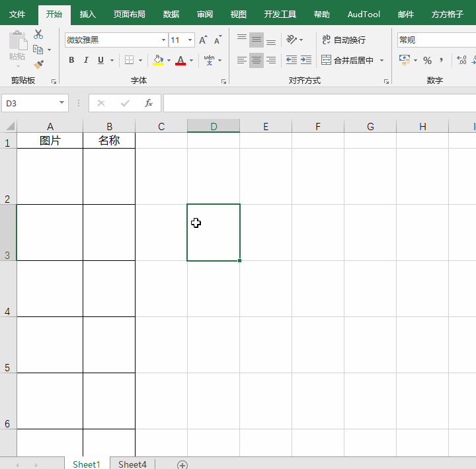The width and height of the screenshot is (476, 469).
Task: Toggle center horizontal alignment
Action: point(257,60)
